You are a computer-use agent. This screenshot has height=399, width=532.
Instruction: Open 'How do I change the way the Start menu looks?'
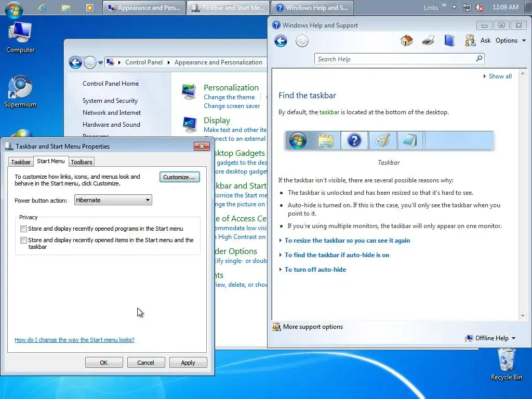click(74, 340)
